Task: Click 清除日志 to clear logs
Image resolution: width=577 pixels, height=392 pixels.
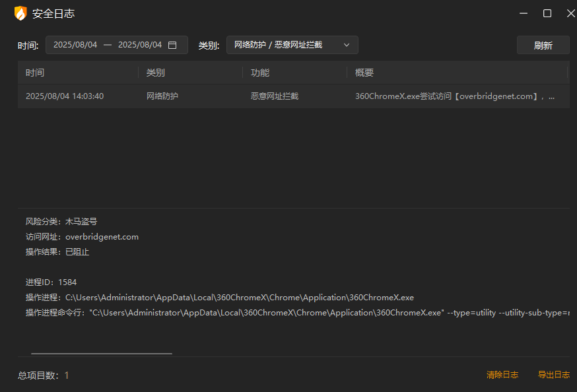Action: pos(502,375)
